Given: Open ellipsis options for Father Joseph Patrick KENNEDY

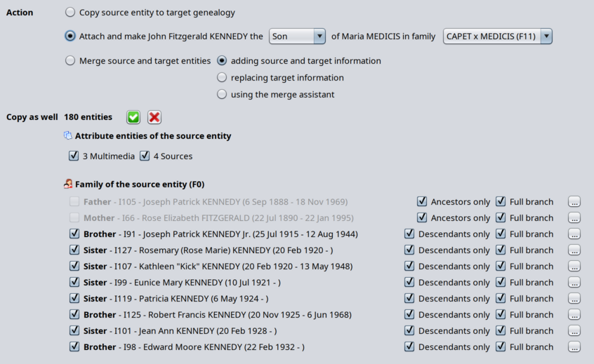Looking at the screenshot, I should (574, 202).
